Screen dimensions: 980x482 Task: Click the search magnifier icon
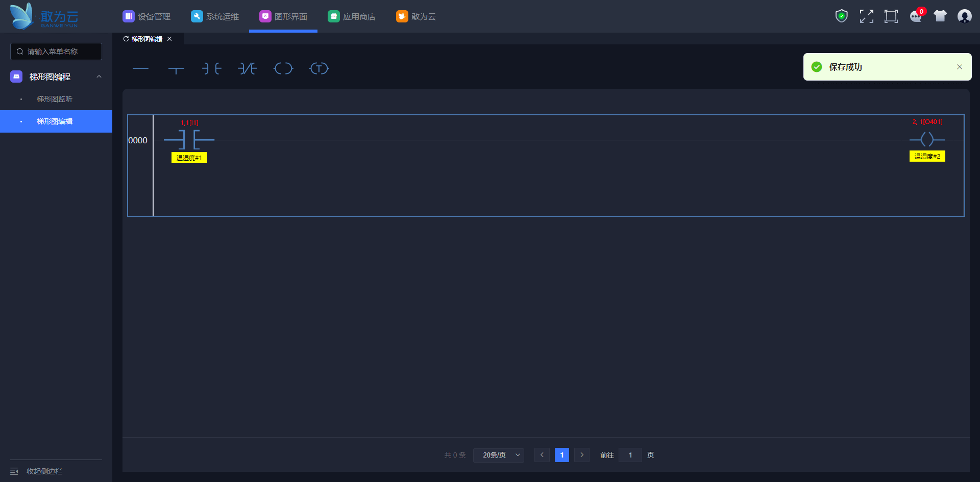click(x=20, y=52)
